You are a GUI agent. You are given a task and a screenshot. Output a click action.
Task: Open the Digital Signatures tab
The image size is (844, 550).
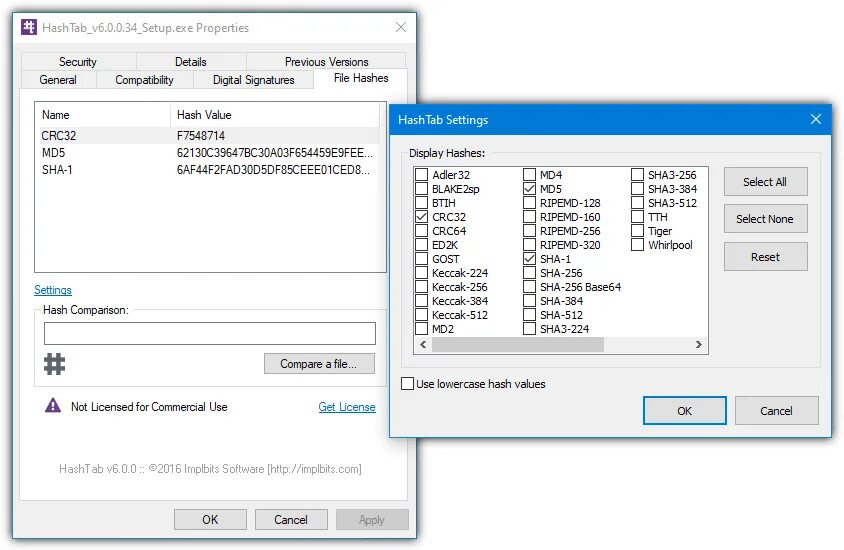pyautogui.click(x=254, y=80)
